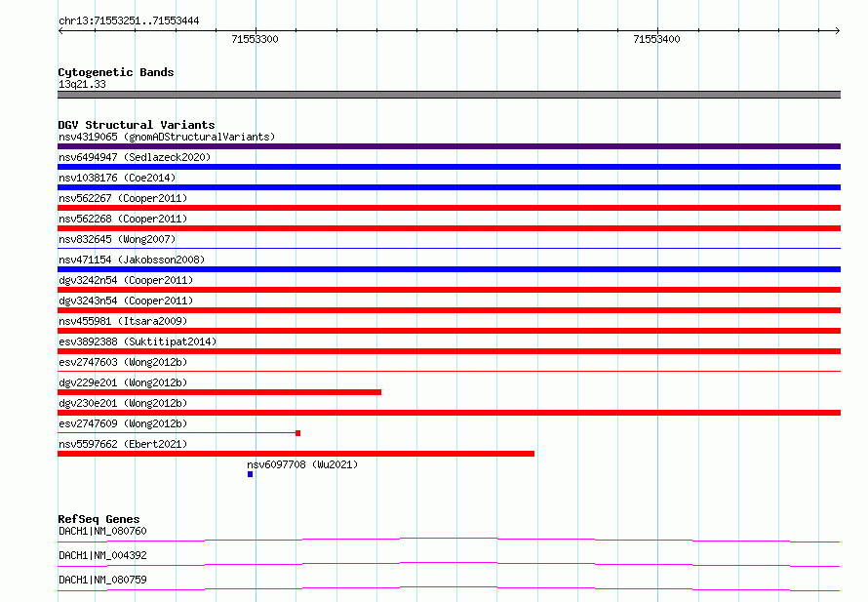868x602 pixels.
Task: Open variant nsv5597662 (Ebert2021) label
Action: tap(123, 444)
